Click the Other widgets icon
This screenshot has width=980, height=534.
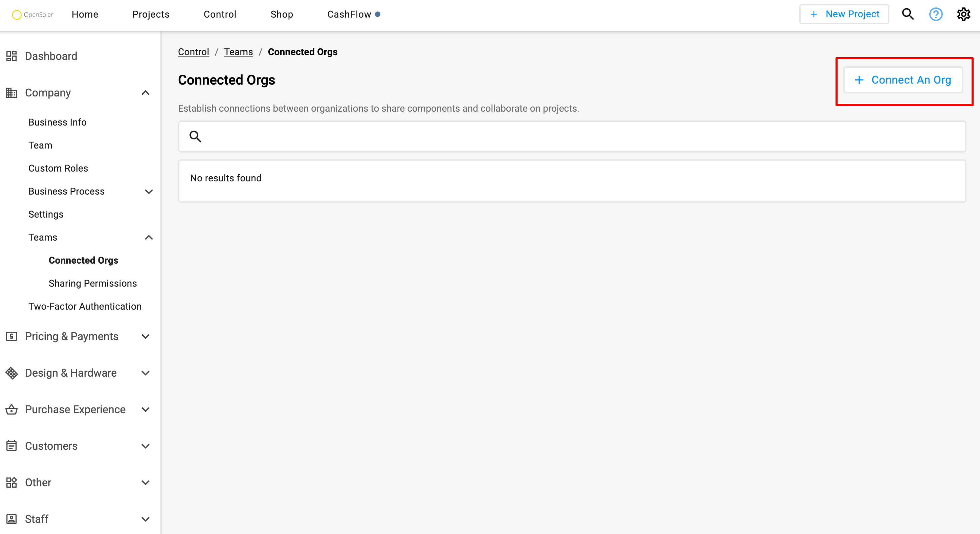pos(12,482)
